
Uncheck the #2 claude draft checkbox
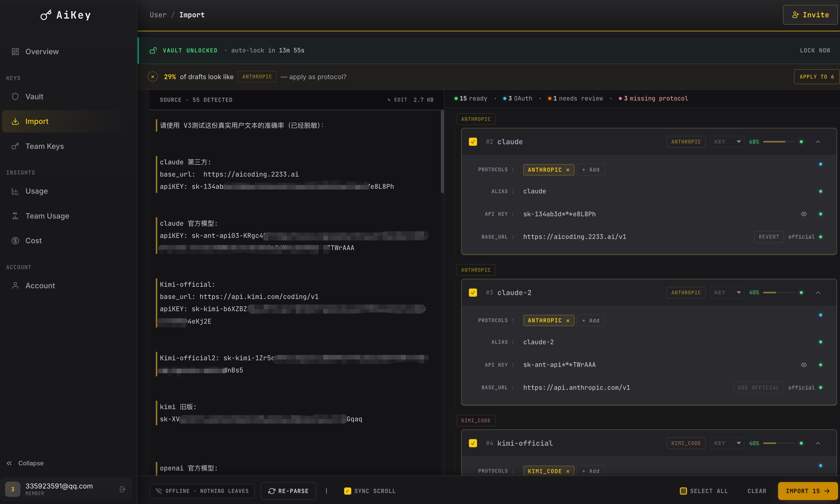click(473, 142)
